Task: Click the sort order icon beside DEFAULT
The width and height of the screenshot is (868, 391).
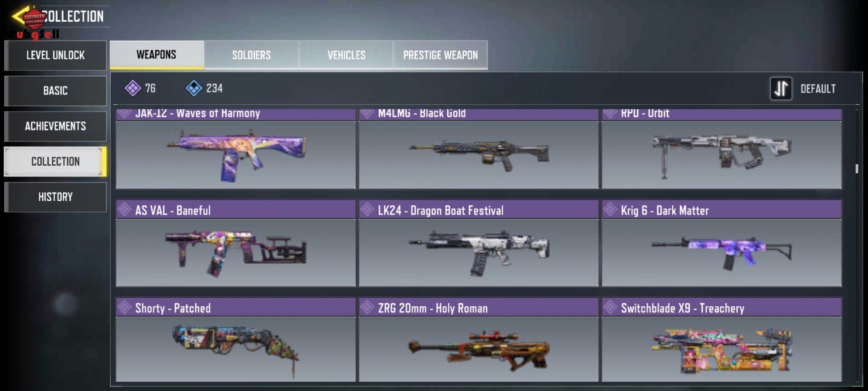Action: [x=781, y=88]
